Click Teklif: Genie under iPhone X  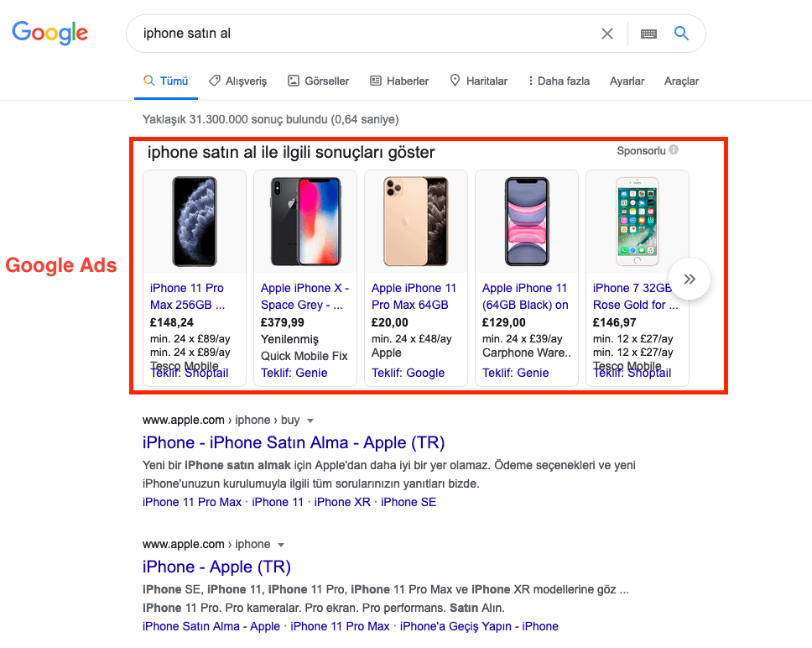pos(294,373)
